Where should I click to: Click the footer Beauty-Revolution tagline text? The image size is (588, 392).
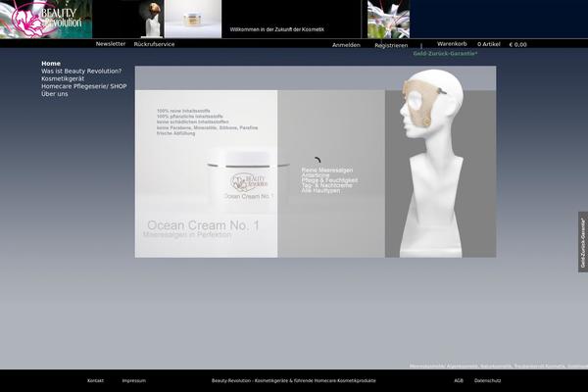pos(294,380)
